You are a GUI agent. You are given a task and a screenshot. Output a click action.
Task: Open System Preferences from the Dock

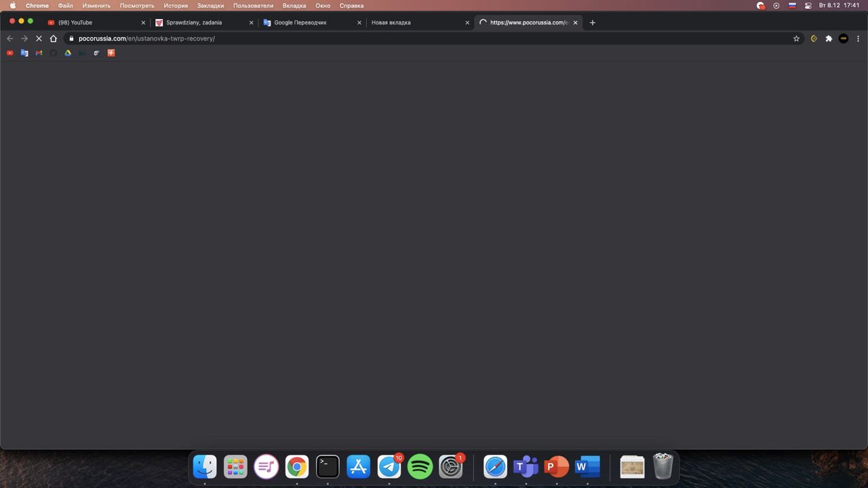click(x=450, y=466)
